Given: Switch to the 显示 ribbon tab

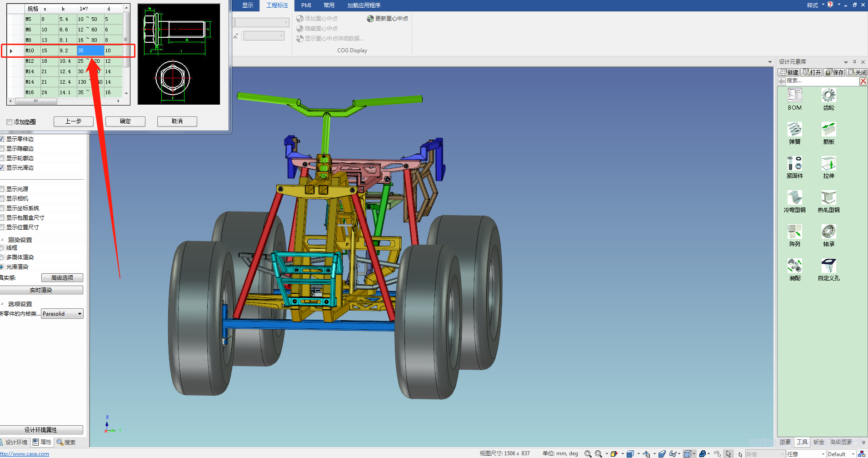Looking at the screenshot, I should pyautogui.click(x=248, y=5).
